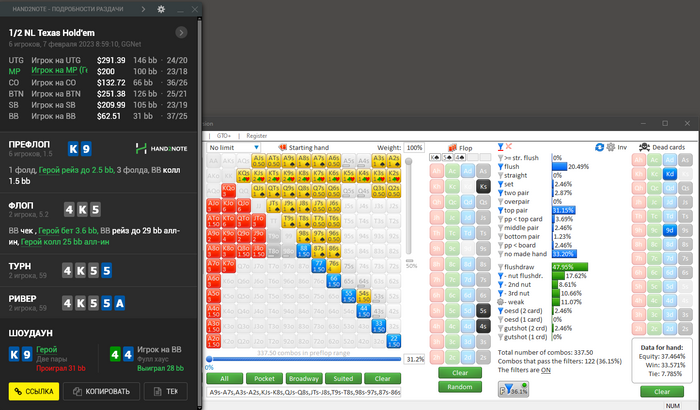Toggle the two pair filter funnel
700x410 pixels.
coord(500,193)
